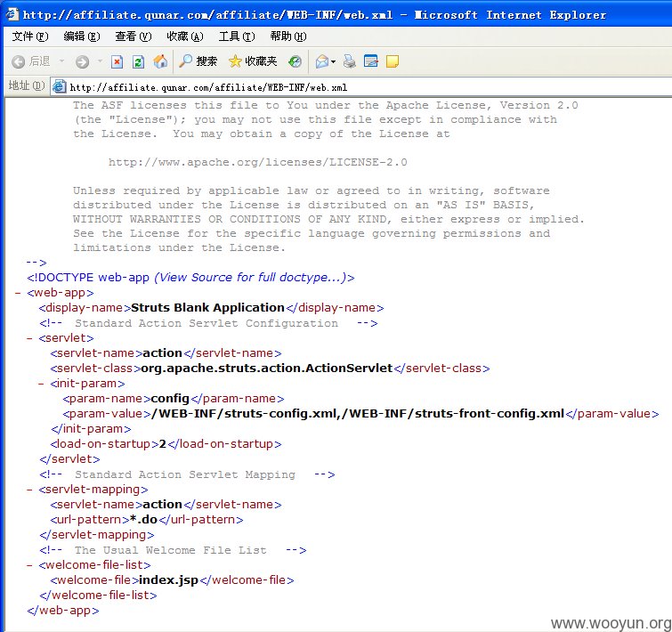Click 'The Usual Welcome File List' comment
The image size is (672, 632).
(171, 550)
